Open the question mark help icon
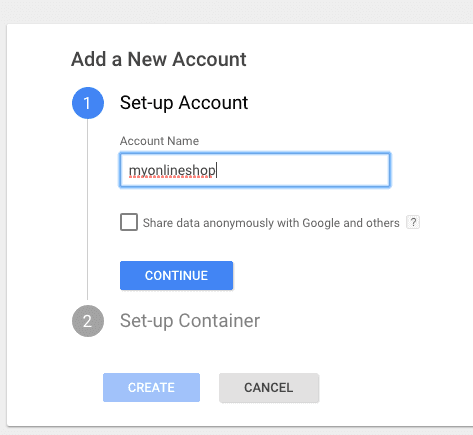The width and height of the screenshot is (473, 435). (x=413, y=222)
